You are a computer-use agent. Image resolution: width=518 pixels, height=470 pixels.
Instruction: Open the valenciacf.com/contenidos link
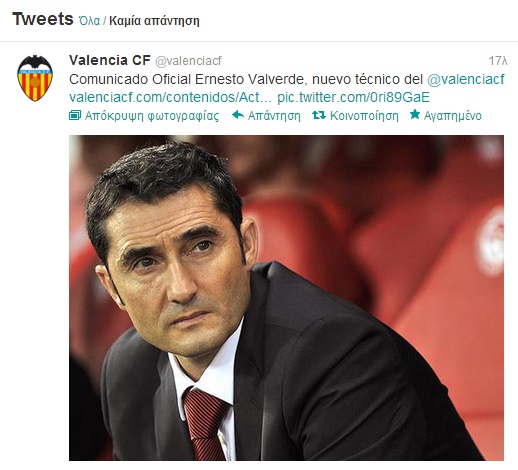click(x=171, y=97)
